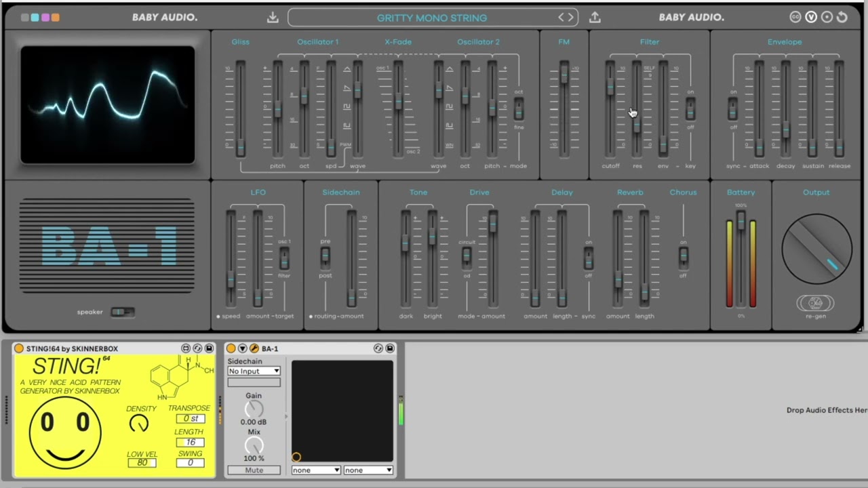Click the Mix knob in BA-1 device
868x488 pixels.
coord(254,445)
